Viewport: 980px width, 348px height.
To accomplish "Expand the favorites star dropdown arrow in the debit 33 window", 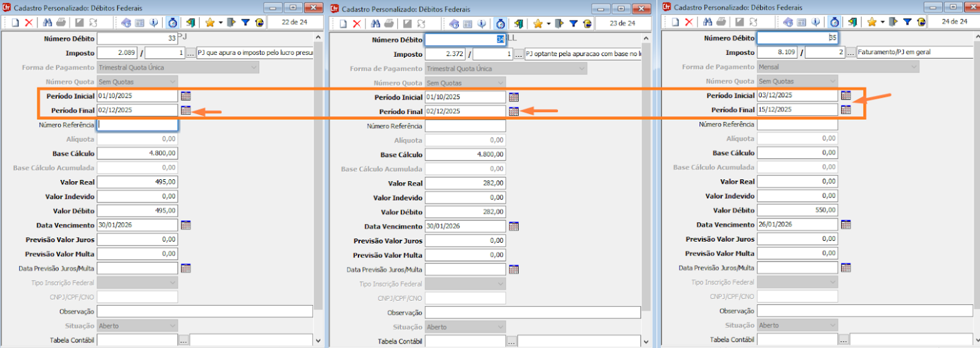I will [x=221, y=23].
